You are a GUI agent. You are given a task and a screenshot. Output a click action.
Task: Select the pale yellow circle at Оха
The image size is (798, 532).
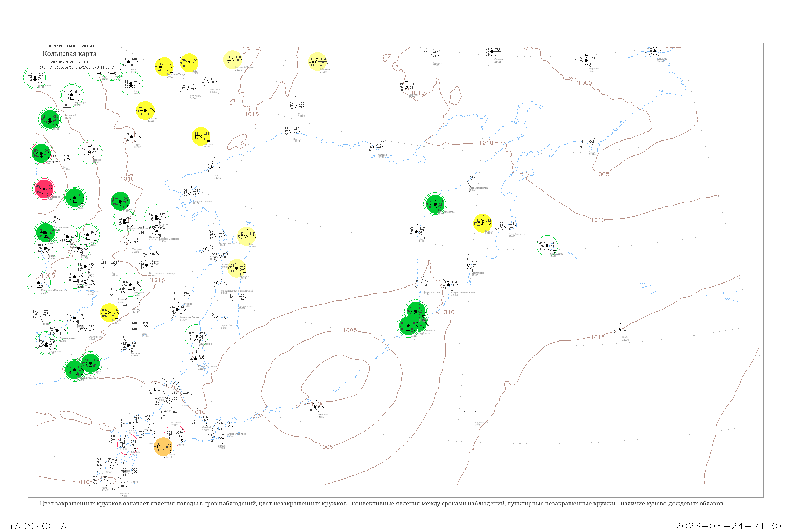coord(246,236)
